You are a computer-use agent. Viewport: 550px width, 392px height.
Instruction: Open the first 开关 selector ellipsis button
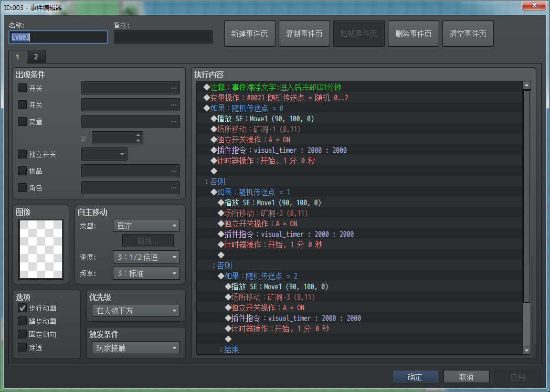tap(174, 88)
